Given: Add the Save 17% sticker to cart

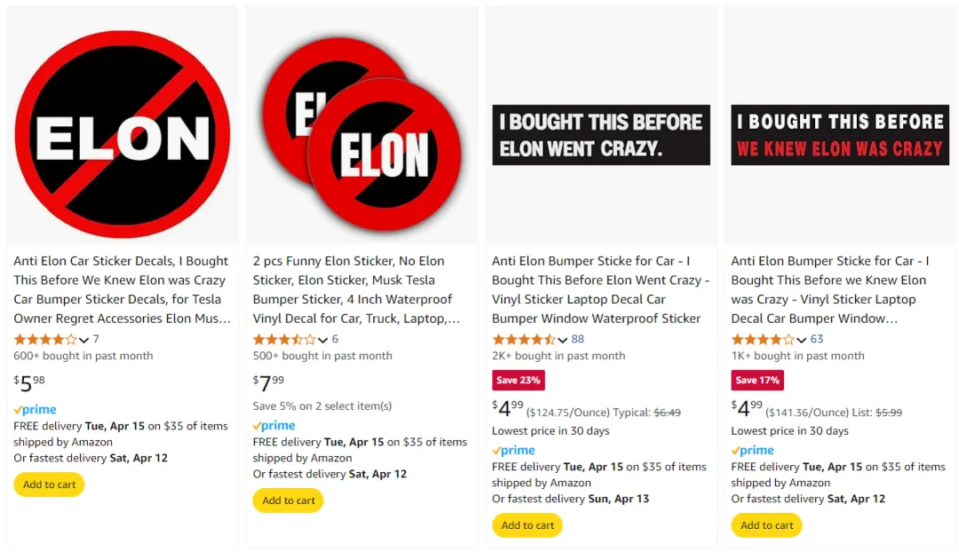Looking at the screenshot, I should [766, 525].
